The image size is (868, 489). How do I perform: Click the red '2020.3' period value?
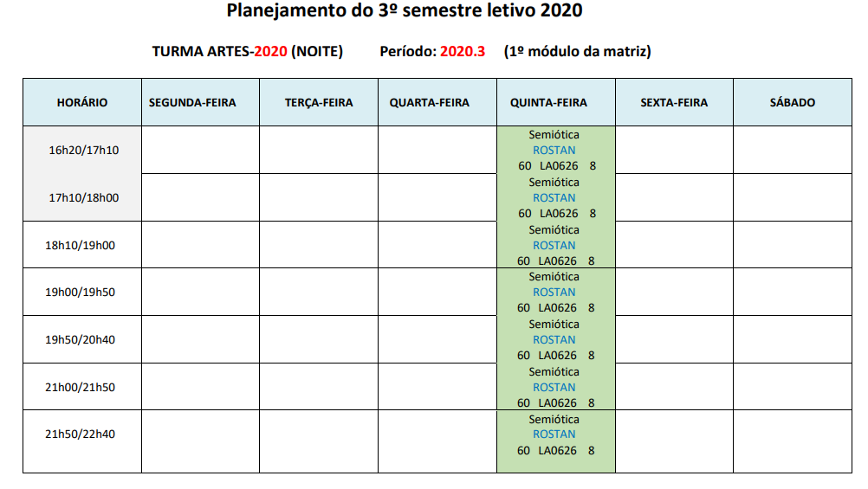(463, 52)
